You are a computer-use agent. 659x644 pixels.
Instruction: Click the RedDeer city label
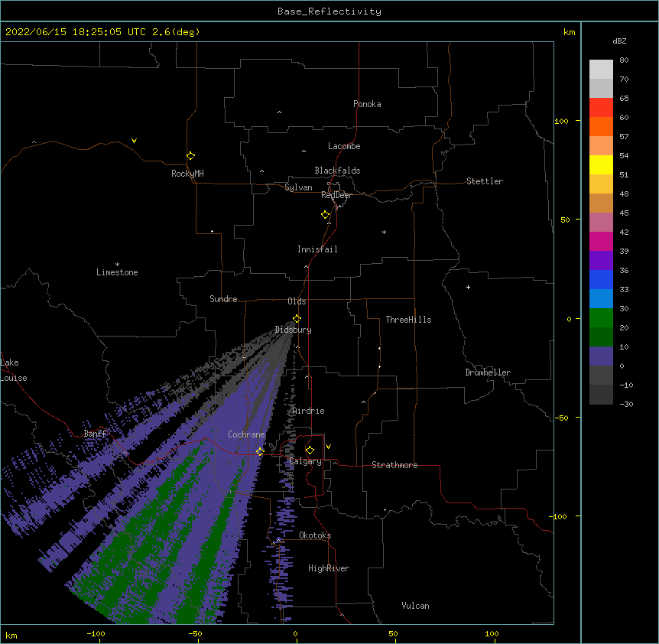coord(336,195)
